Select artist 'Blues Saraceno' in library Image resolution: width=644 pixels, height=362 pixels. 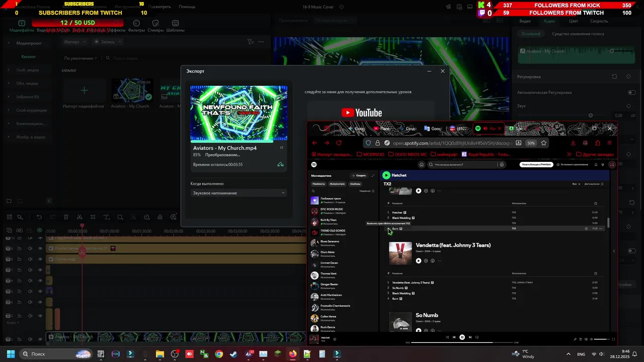tap(342, 243)
